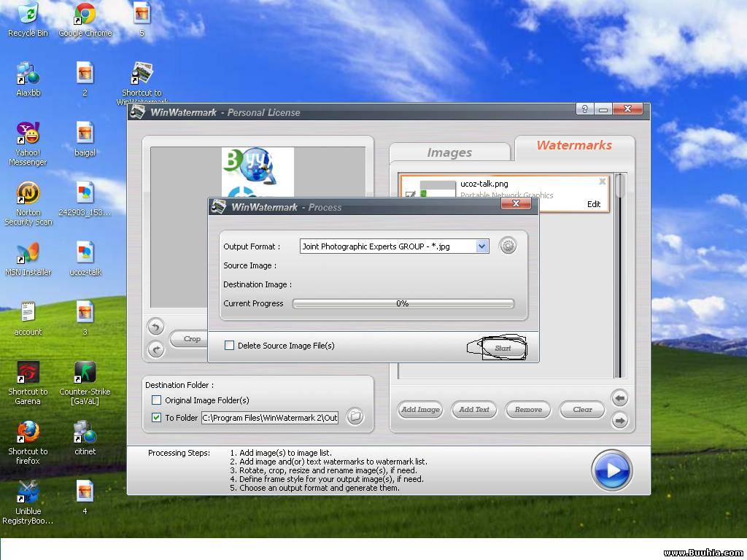Viewport: 747px width, 560px height.
Task: Move watermark up with left arrow button
Action: click(619, 398)
